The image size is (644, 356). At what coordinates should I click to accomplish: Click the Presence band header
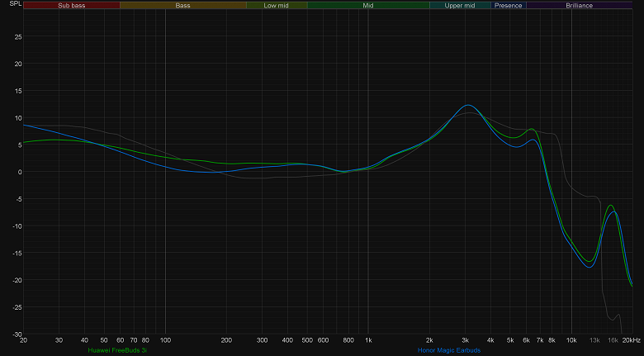coord(508,5)
